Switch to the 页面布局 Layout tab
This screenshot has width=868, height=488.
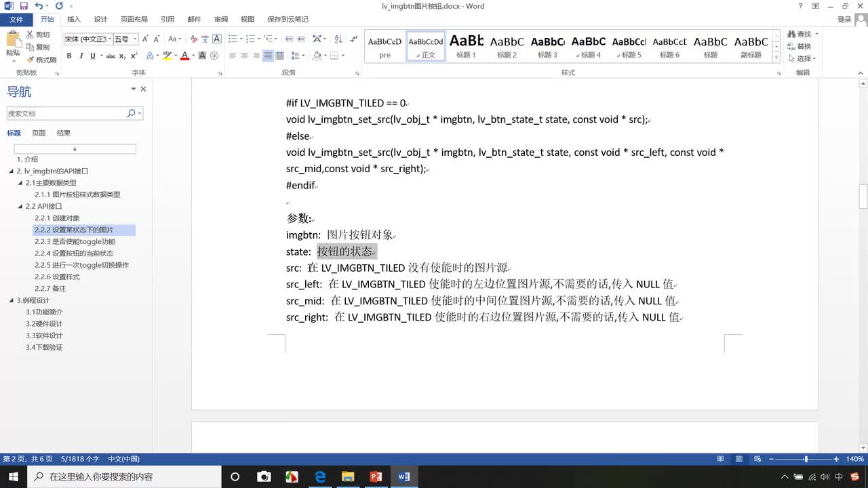(134, 20)
